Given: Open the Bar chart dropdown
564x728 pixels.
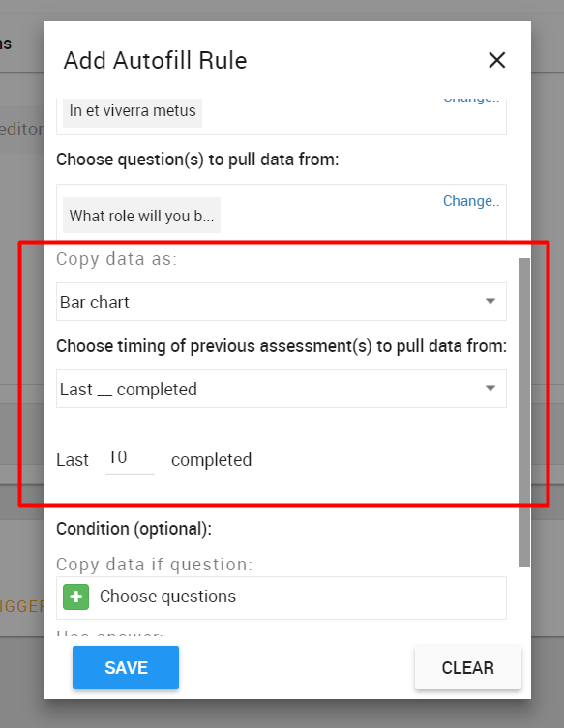Looking at the screenshot, I should [282, 302].
